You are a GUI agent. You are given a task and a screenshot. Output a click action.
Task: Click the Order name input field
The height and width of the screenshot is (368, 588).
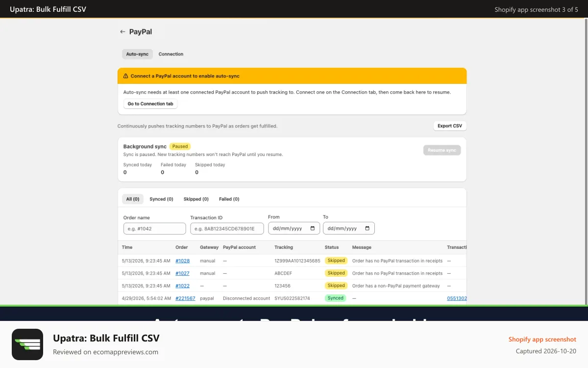click(155, 229)
